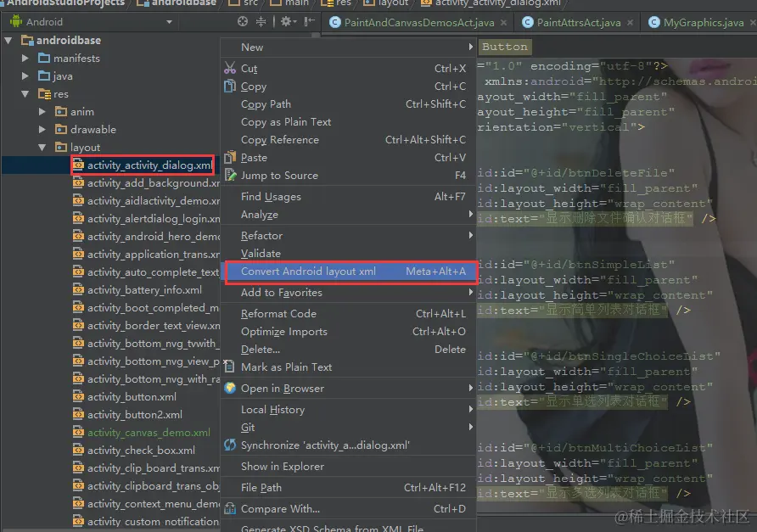This screenshot has height=532, width=757.
Task: Choose Copy Reference menu entry
Action: (349, 140)
